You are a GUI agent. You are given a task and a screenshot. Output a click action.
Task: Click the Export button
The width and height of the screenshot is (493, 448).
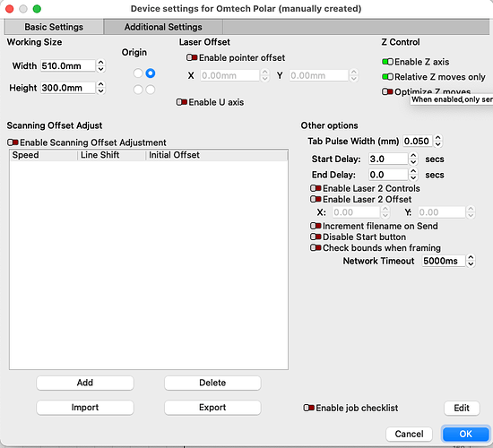(x=212, y=408)
